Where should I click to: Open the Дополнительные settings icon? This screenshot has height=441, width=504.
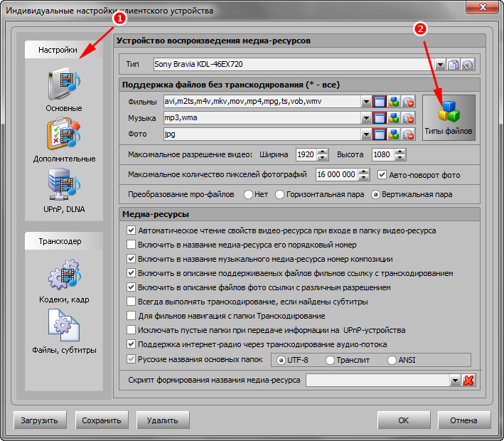[x=64, y=135]
